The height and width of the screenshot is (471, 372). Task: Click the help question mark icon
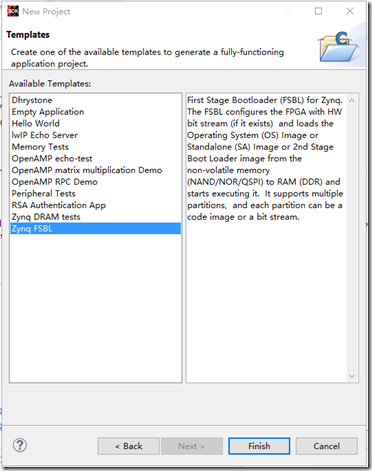pyautogui.click(x=20, y=445)
